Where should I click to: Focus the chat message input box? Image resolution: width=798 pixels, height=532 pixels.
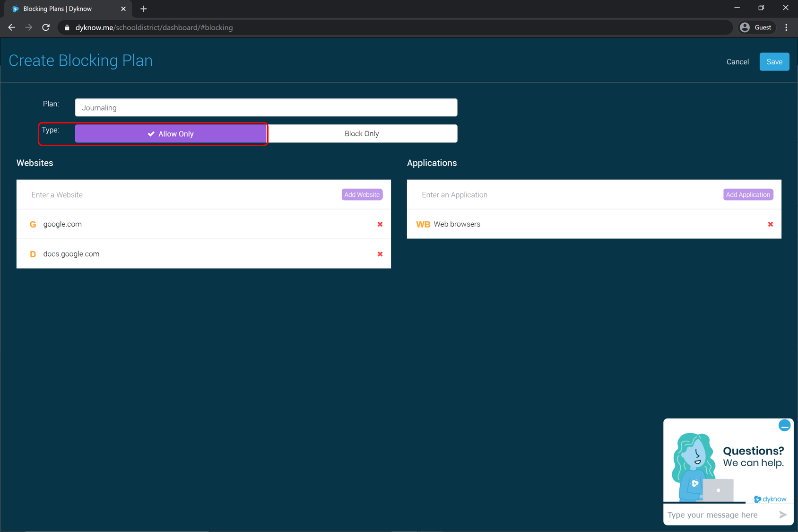point(719,515)
